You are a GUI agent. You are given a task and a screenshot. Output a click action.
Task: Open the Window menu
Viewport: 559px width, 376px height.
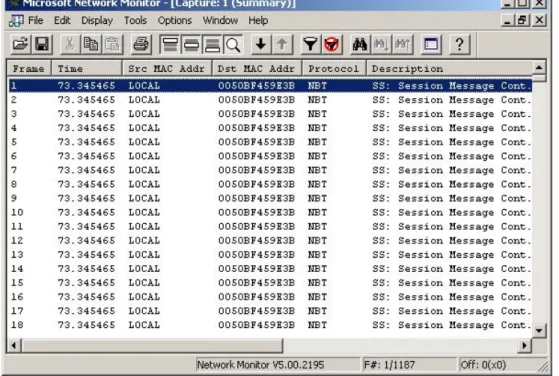pyautogui.click(x=220, y=21)
